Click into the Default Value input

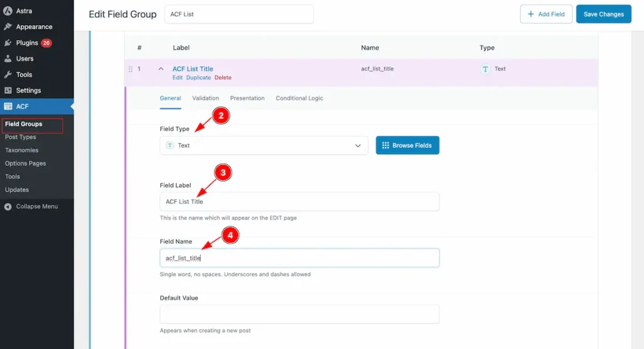click(299, 314)
